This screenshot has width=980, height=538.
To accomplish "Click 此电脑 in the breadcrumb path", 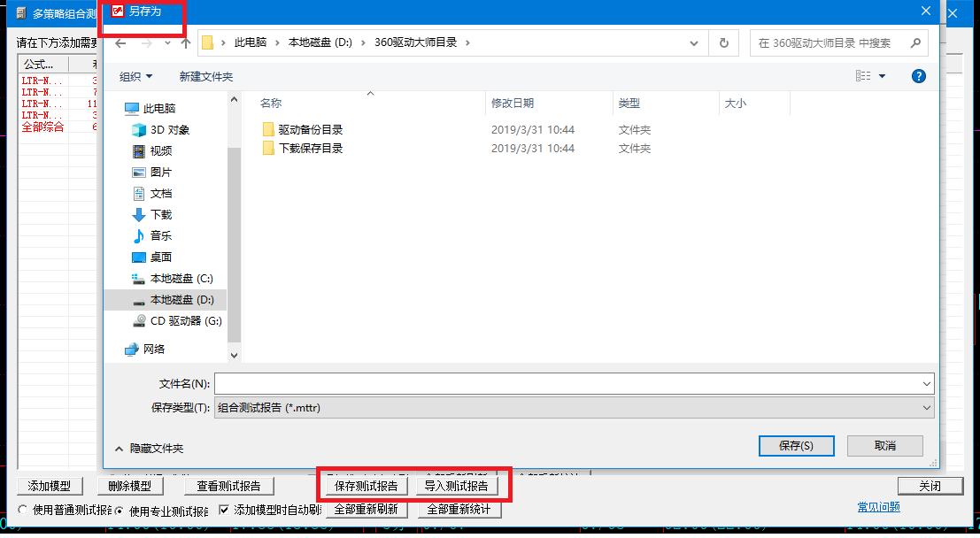I will pyautogui.click(x=250, y=42).
